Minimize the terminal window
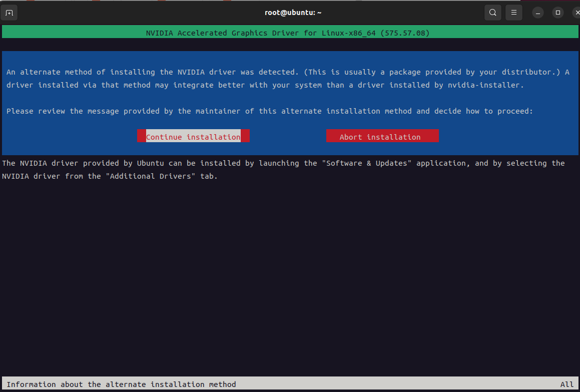580x392 pixels. (538, 13)
